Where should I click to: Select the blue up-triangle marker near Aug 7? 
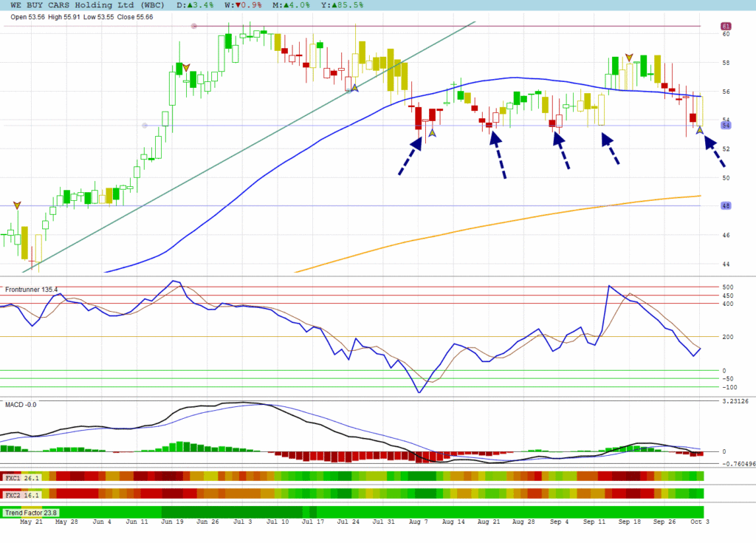pos(433,133)
